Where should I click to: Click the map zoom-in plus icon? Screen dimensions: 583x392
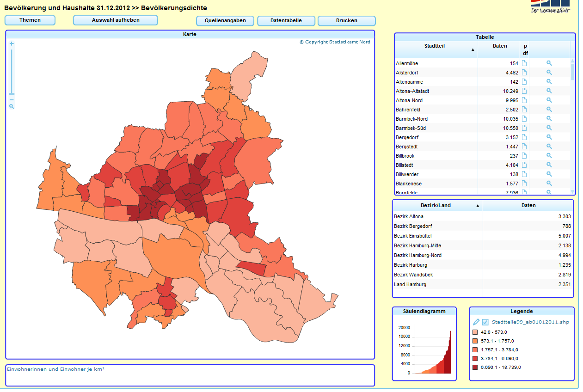pos(12,44)
